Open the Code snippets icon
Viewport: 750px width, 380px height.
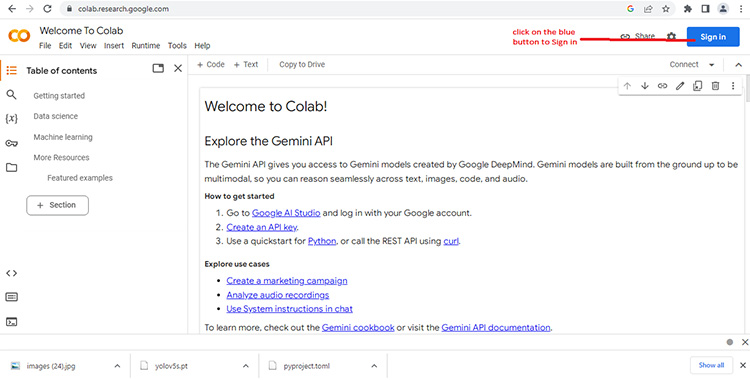(x=11, y=273)
